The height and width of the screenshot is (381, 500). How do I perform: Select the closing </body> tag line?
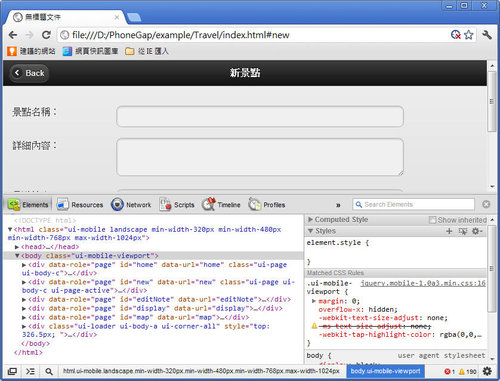(35, 344)
